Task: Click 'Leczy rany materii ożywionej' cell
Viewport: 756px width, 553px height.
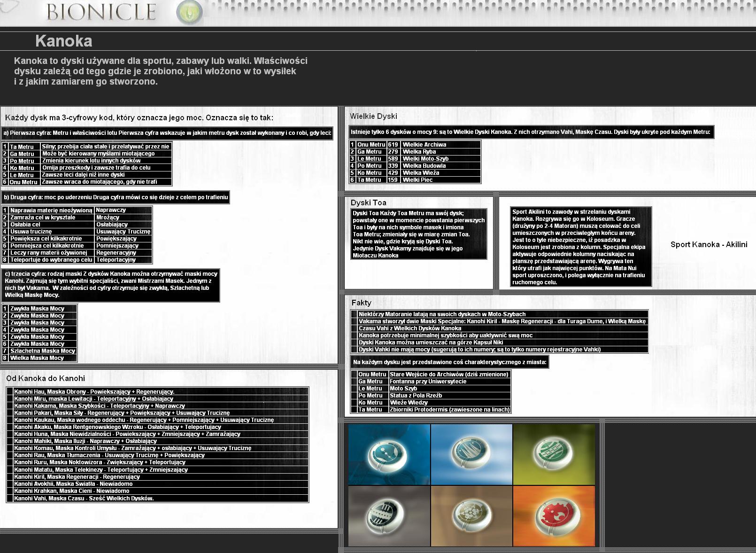Action: click(52, 253)
